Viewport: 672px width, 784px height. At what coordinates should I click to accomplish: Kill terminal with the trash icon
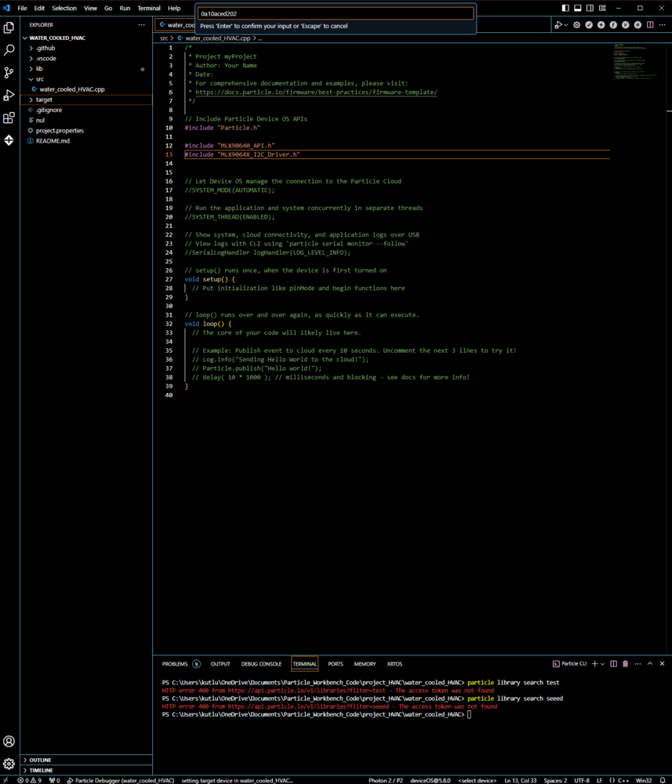pos(625,664)
